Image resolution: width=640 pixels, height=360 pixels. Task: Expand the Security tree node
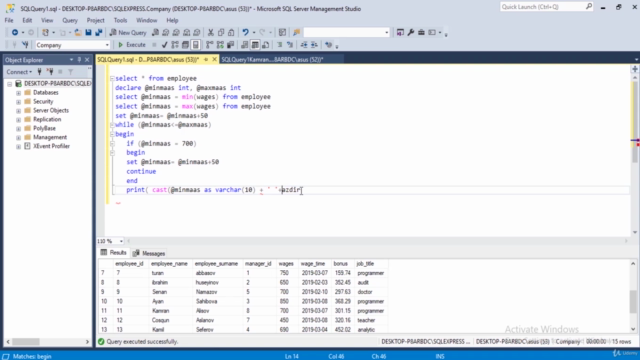coord(18,102)
